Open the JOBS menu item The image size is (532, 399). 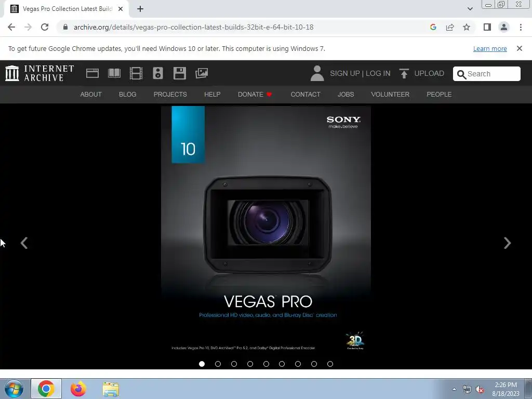[345, 95]
